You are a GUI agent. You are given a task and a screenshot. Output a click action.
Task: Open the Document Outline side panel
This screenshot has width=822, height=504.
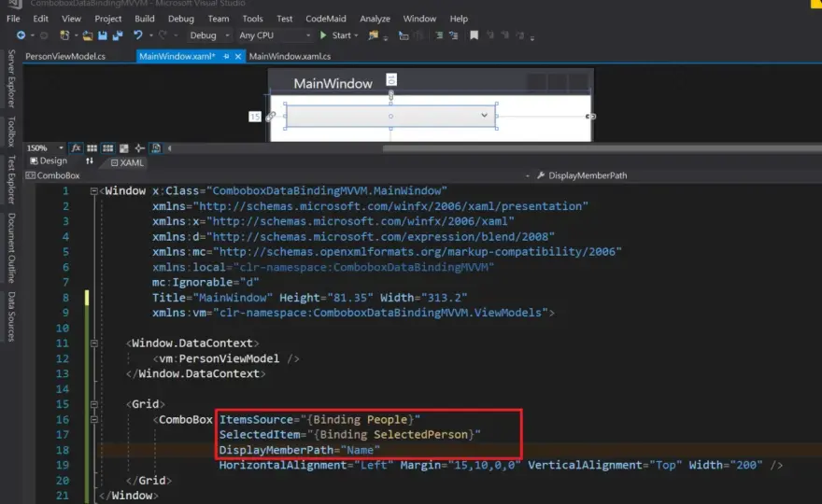(x=11, y=248)
